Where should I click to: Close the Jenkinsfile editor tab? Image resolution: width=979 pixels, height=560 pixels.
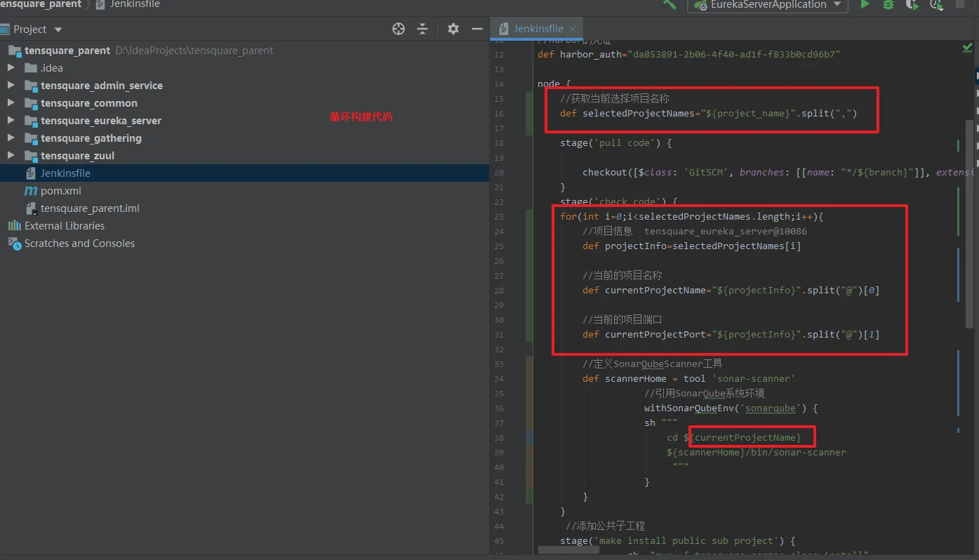573,29
